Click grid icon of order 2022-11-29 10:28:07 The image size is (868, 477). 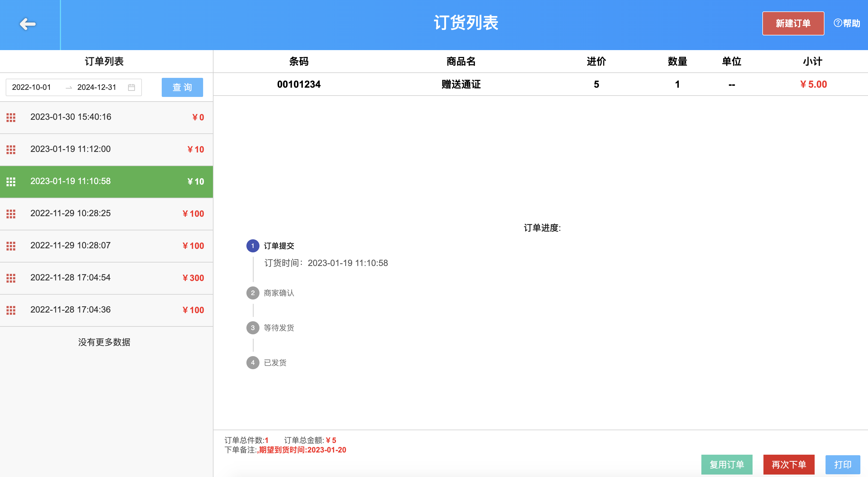click(11, 246)
